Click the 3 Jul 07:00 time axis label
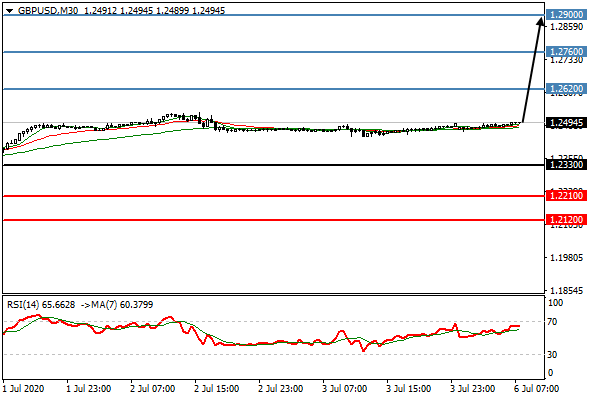This screenshot has height=400, width=590. [344, 388]
